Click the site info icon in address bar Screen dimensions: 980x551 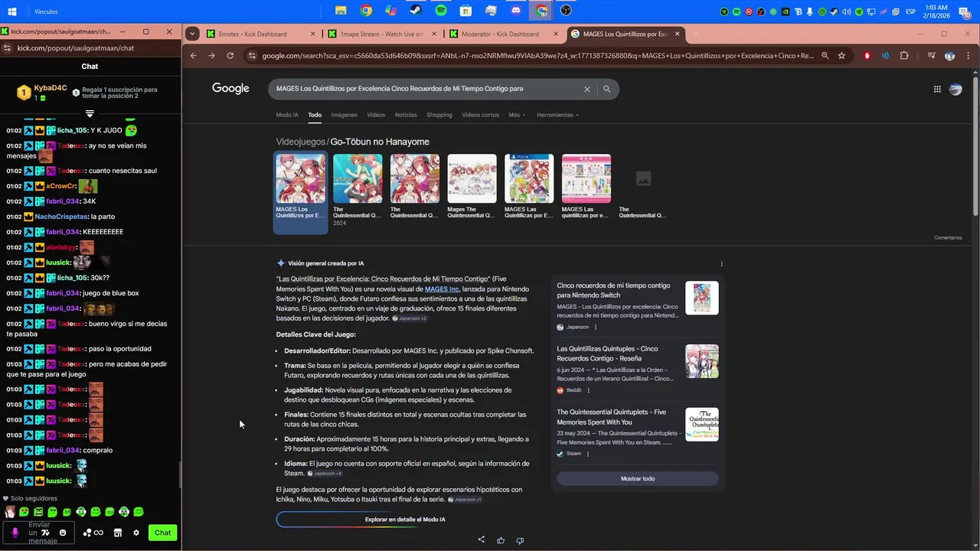point(251,56)
